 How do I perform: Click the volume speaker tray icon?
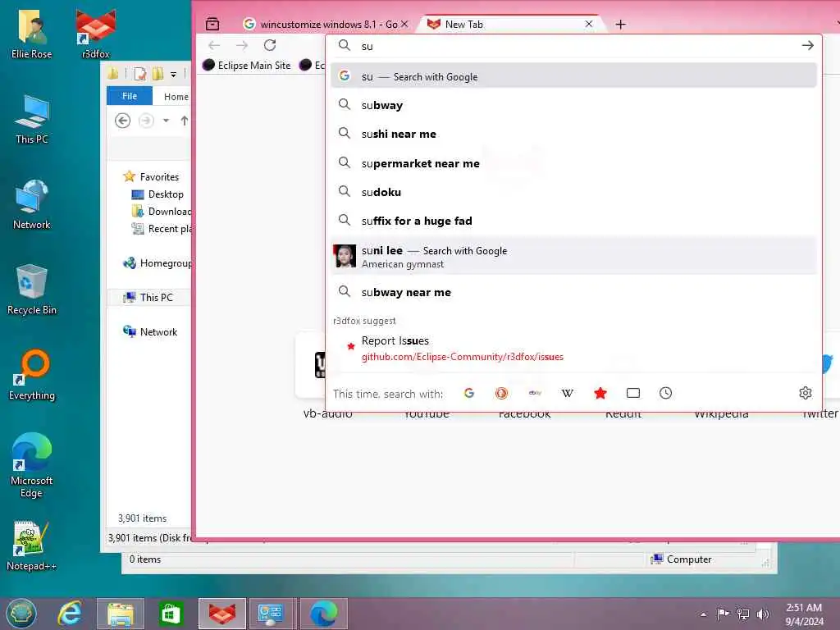pos(762,614)
